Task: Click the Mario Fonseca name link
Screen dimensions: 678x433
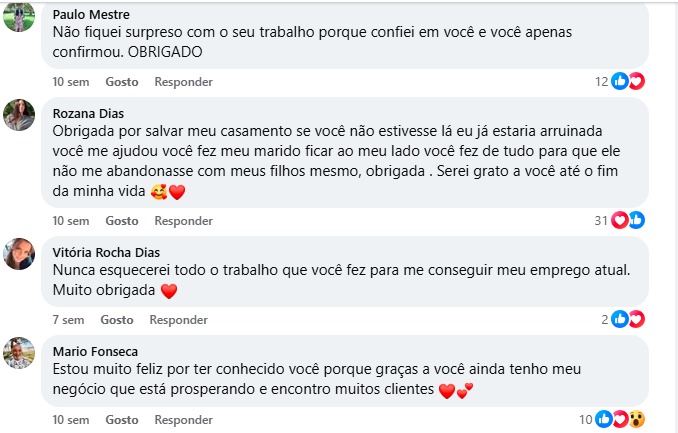Action: [94, 351]
